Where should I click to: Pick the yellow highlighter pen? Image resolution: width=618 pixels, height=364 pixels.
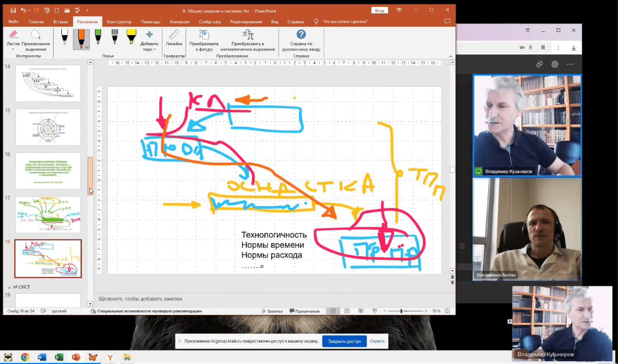[x=131, y=37]
